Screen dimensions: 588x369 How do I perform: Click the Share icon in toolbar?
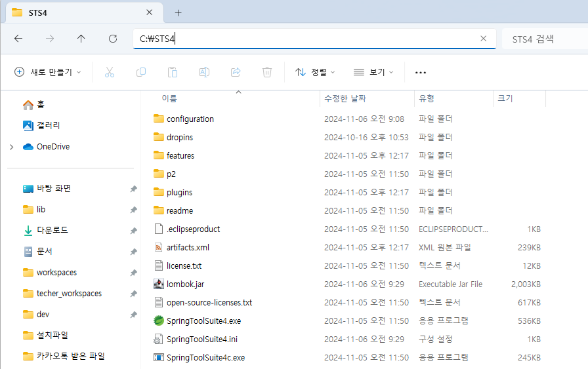pyautogui.click(x=236, y=72)
